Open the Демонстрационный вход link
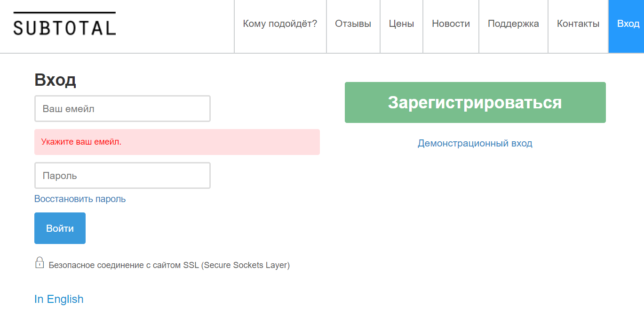Viewport: 644px width, 317px height. point(475,143)
